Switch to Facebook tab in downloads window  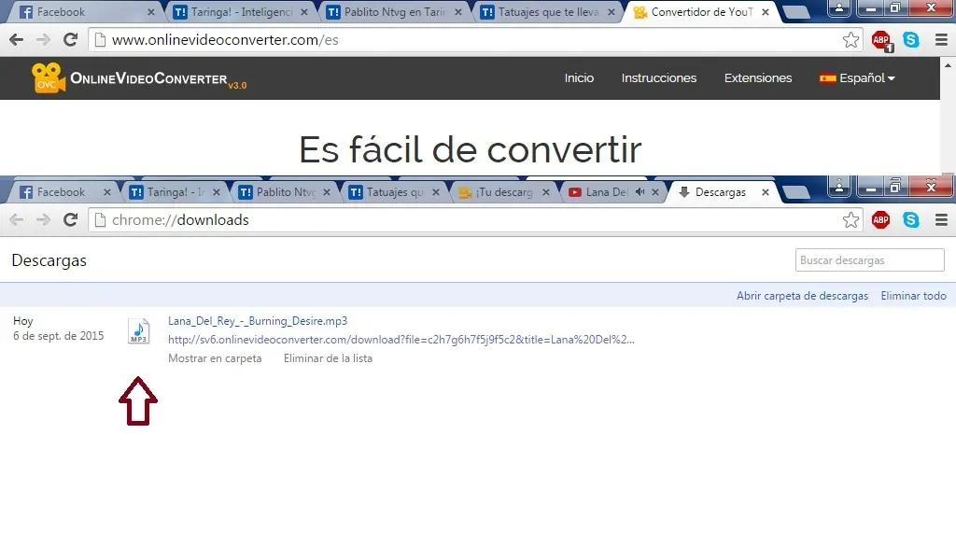click(64, 192)
